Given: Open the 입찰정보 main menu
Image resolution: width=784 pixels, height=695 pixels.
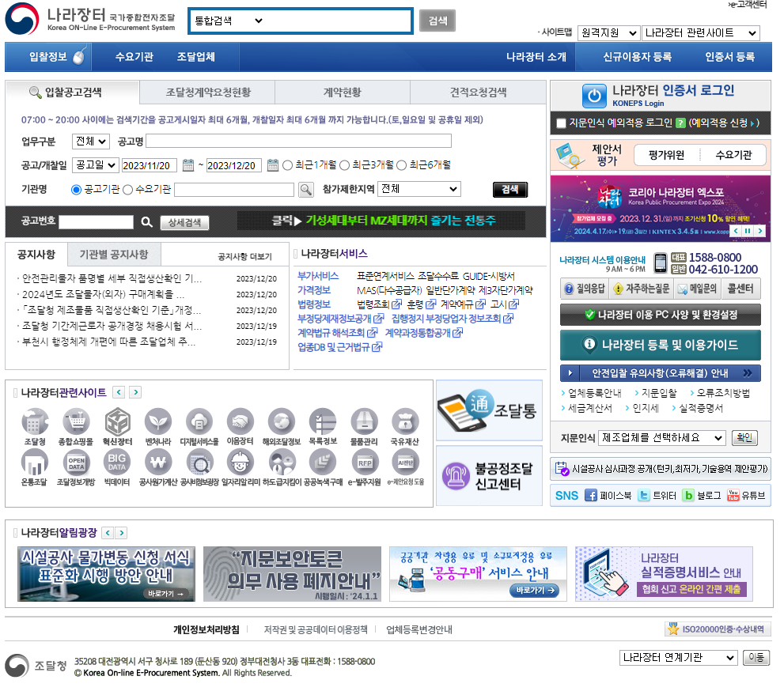Looking at the screenshot, I should click(48, 57).
